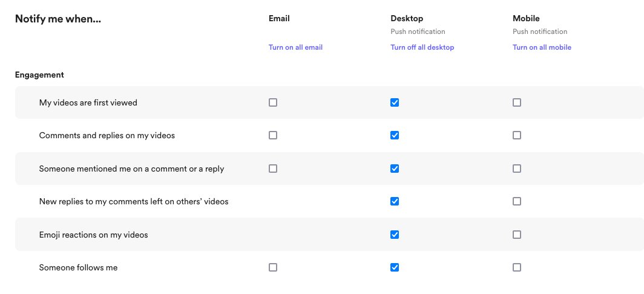Click 'Push notification' text under Mobile
644x294 pixels.
tap(540, 32)
